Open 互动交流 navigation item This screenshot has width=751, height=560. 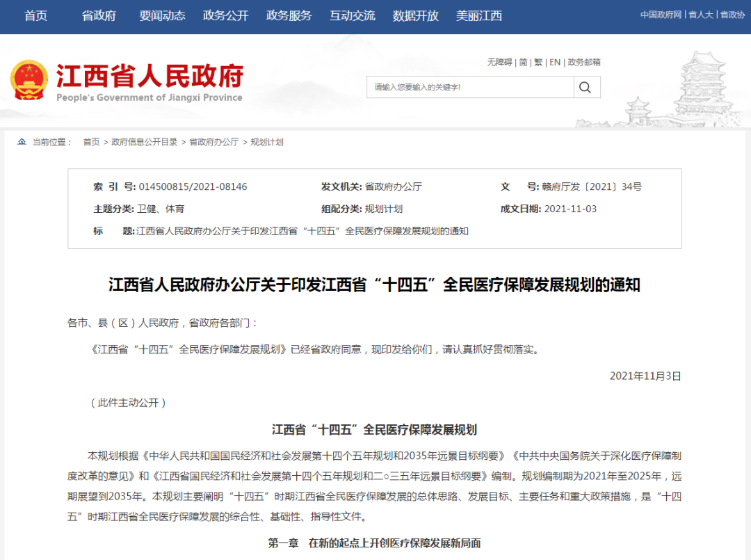[353, 16]
